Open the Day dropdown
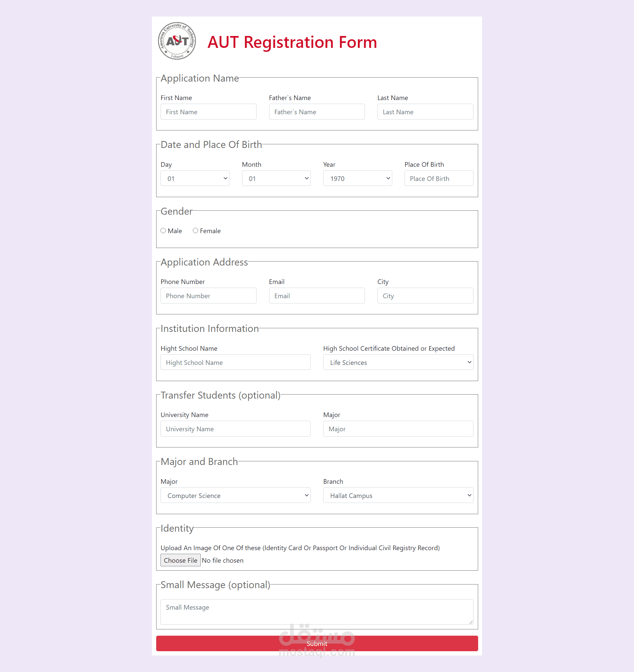The height and width of the screenshot is (672, 634). pyautogui.click(x=195, y=178)
